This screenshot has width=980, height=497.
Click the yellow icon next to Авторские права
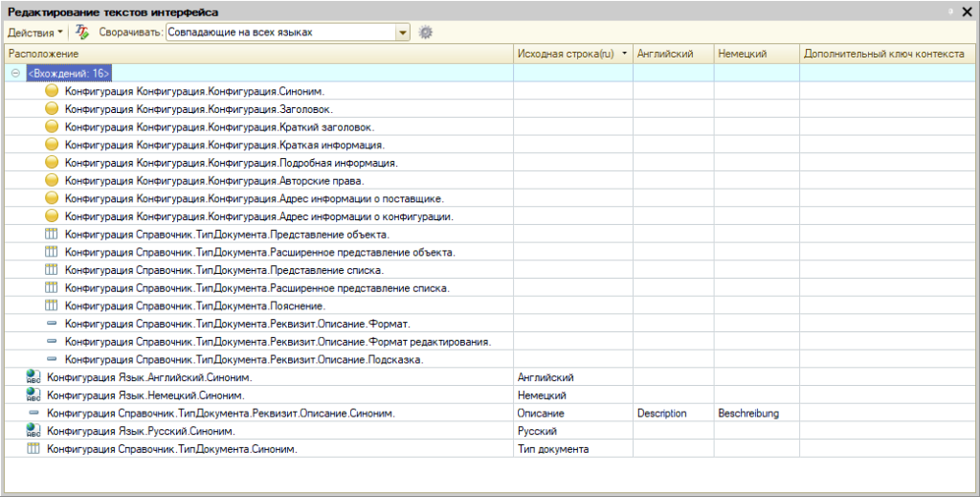pos(52,181)
